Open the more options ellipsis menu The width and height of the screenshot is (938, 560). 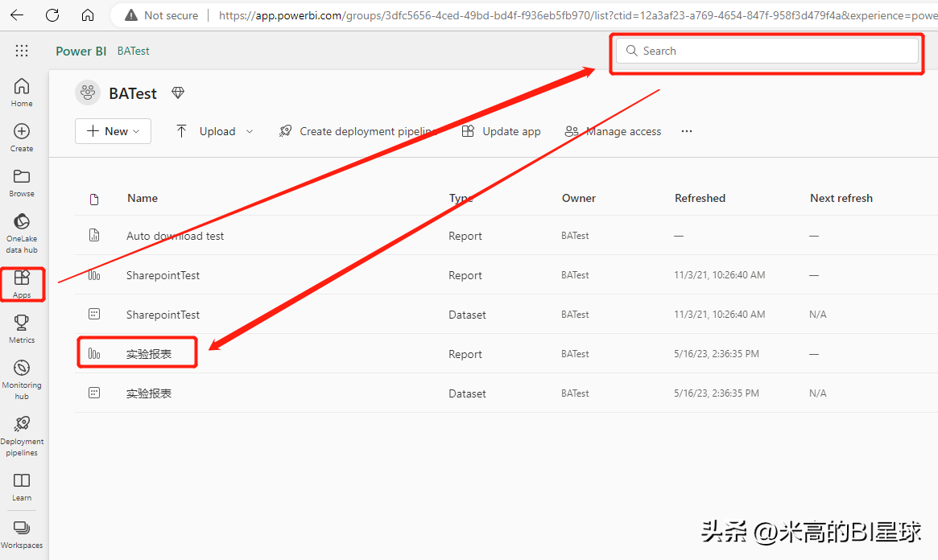687,131
